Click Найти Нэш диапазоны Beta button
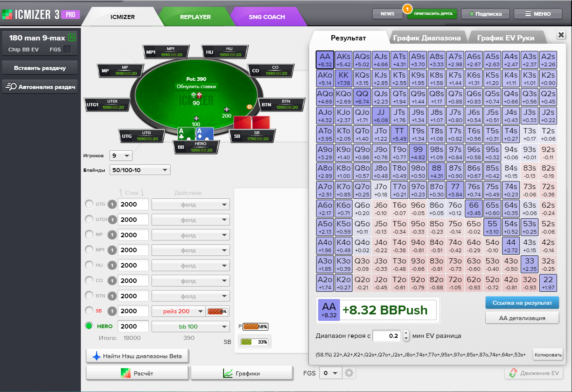The height and width of the screenshot is (392, 572). coord(137,356)
